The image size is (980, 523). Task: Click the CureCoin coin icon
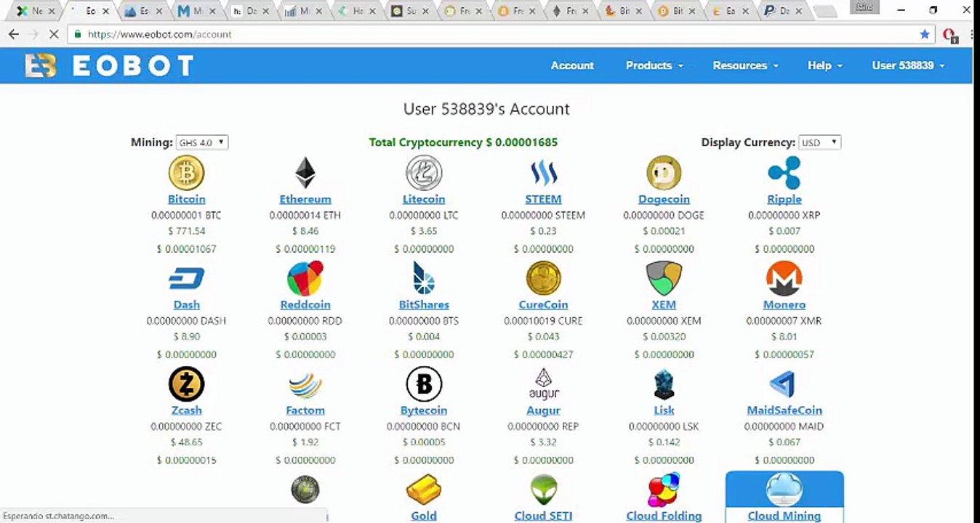tap(543, 278)
